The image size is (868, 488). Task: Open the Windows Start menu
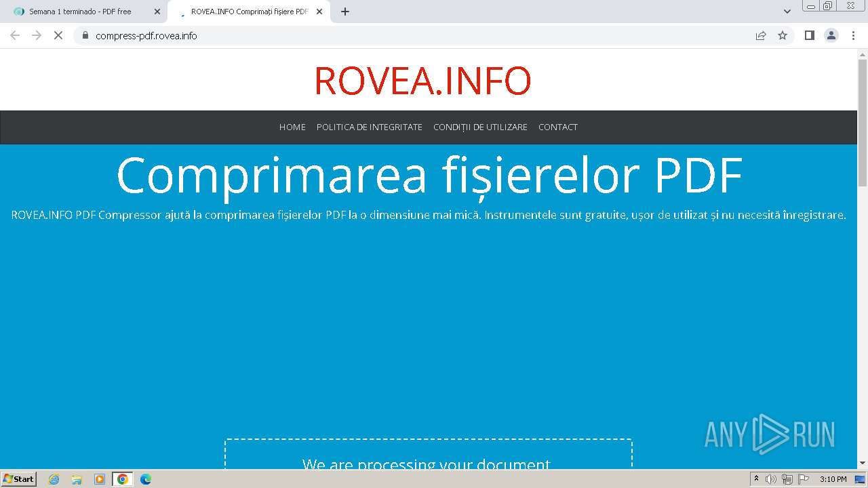pos(19,479)
